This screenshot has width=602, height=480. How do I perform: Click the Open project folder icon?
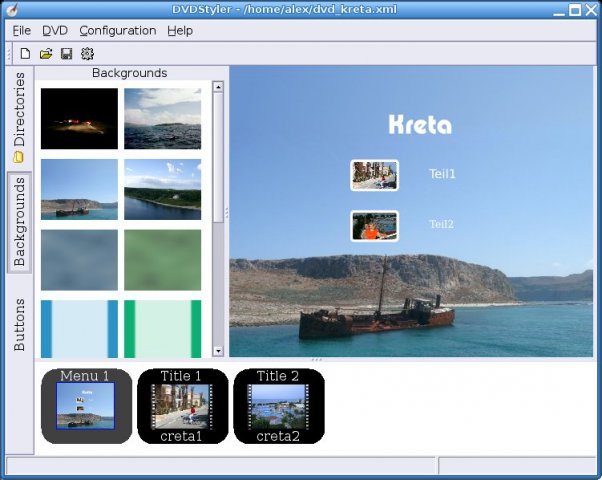coord(46,53)
